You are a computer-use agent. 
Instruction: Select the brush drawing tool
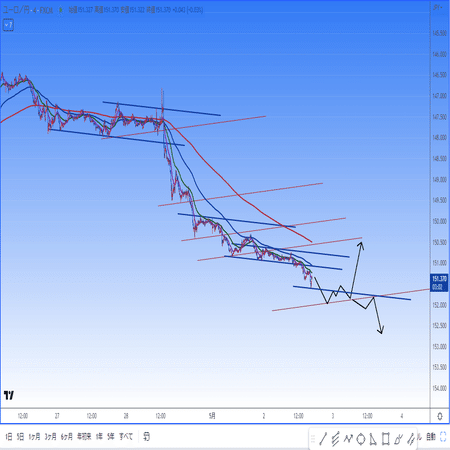(x=398, y=439)
